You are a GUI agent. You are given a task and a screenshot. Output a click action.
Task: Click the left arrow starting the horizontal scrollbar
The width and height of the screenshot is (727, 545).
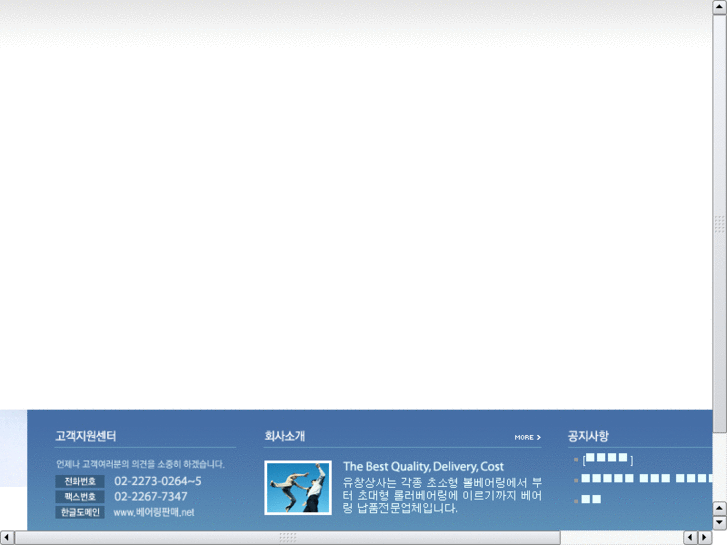6,538
